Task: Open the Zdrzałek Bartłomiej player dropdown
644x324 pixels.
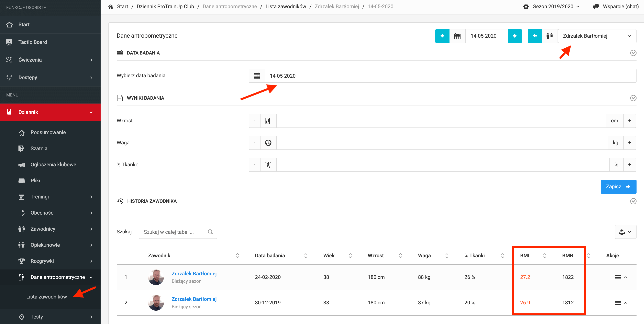Action: tap(596, 36)
